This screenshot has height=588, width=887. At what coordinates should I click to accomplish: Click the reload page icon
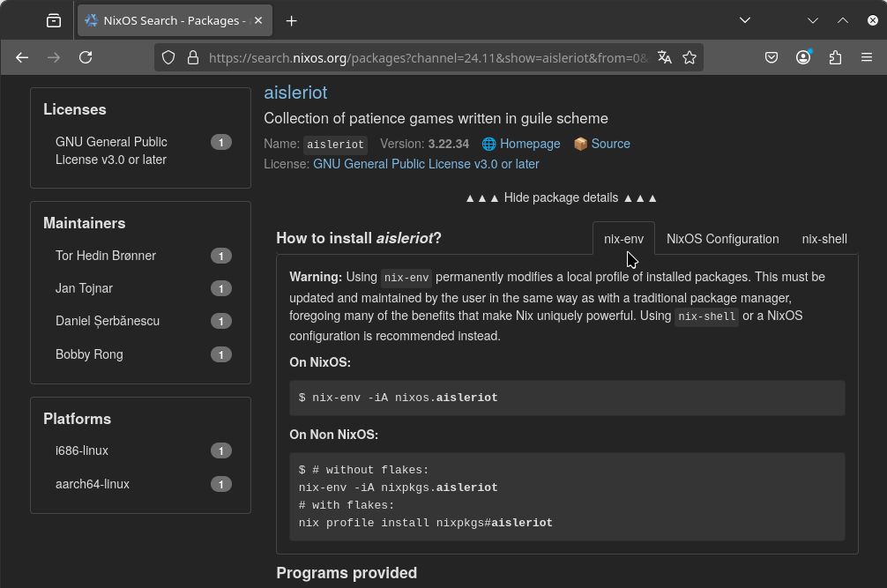(x=86, y=57)
